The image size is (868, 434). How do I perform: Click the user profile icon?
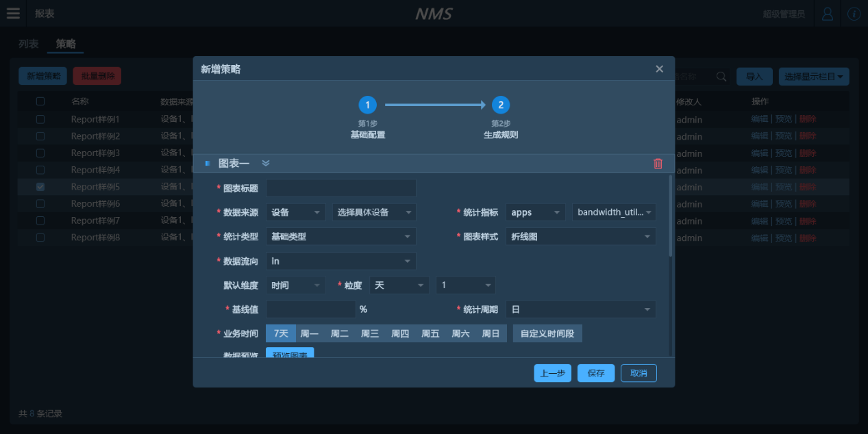828,14
